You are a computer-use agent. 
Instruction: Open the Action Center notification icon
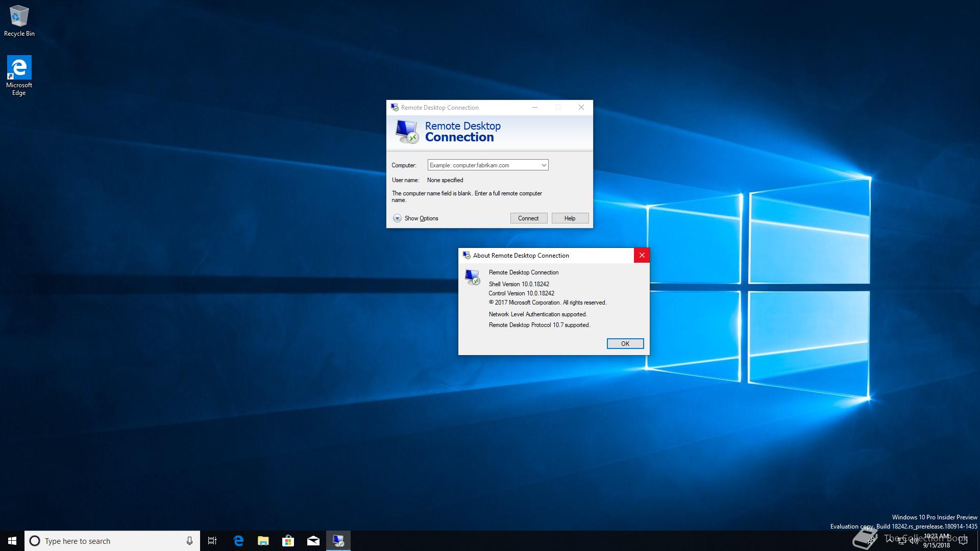pyautogui.click(x=963, y=541)
